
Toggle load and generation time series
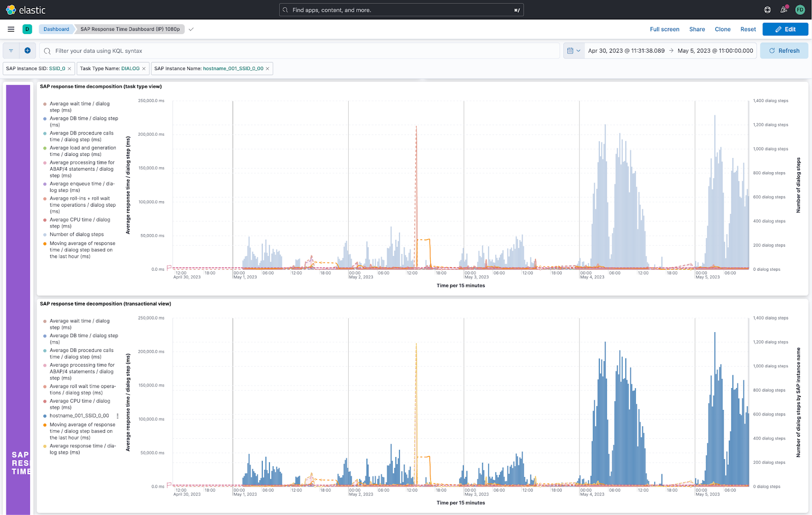(83, 151)
